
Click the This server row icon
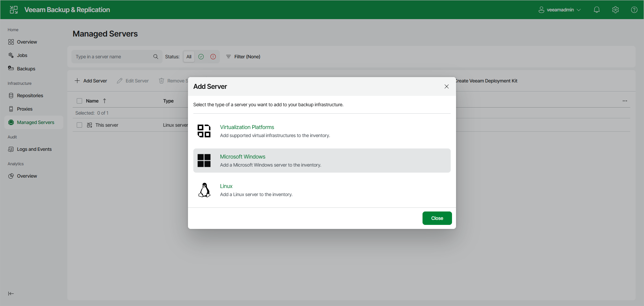(x=89, y=125)
